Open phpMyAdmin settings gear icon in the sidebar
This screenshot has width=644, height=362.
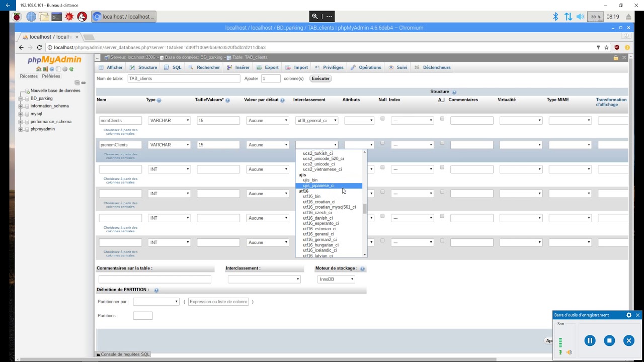[x=64, y=69]
